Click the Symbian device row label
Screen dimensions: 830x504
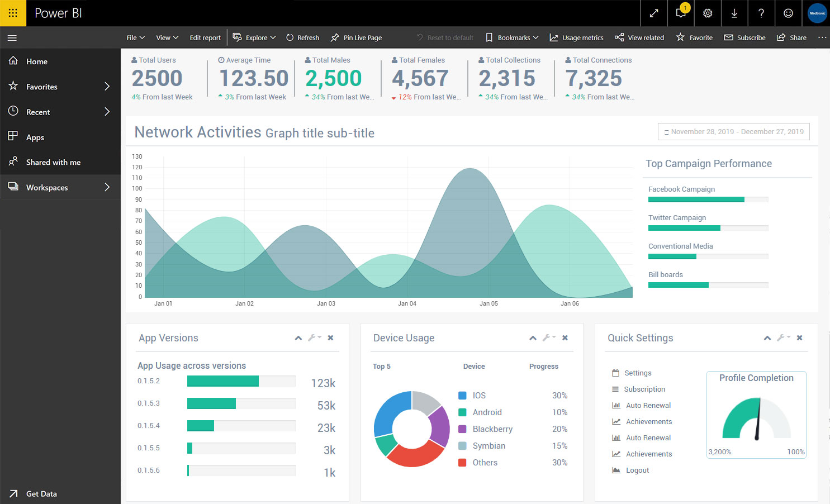click(x=489, y=445)
